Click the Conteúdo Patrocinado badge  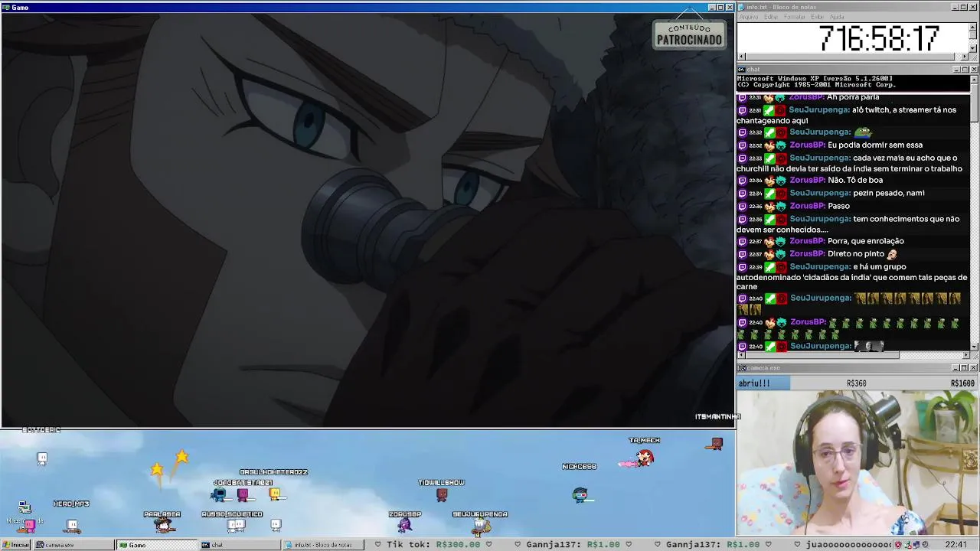pos(689,34)
